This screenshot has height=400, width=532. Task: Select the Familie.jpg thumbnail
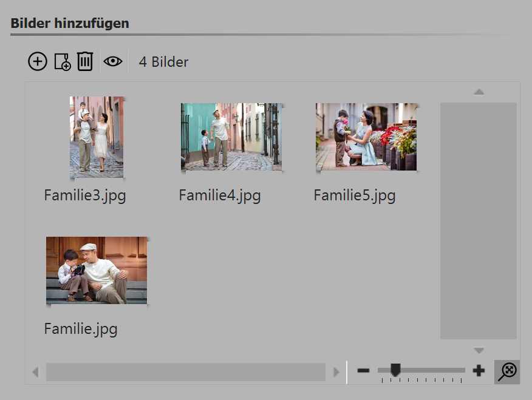point(97,270)
